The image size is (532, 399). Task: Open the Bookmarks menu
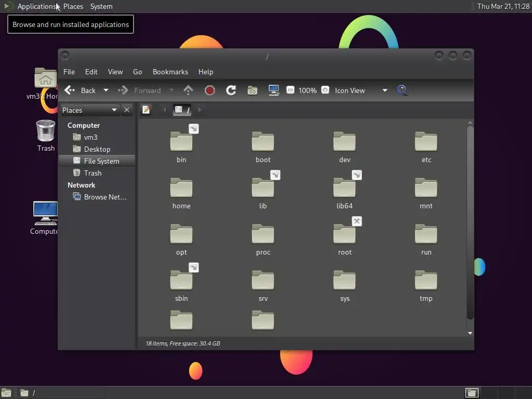coord(170,72)
